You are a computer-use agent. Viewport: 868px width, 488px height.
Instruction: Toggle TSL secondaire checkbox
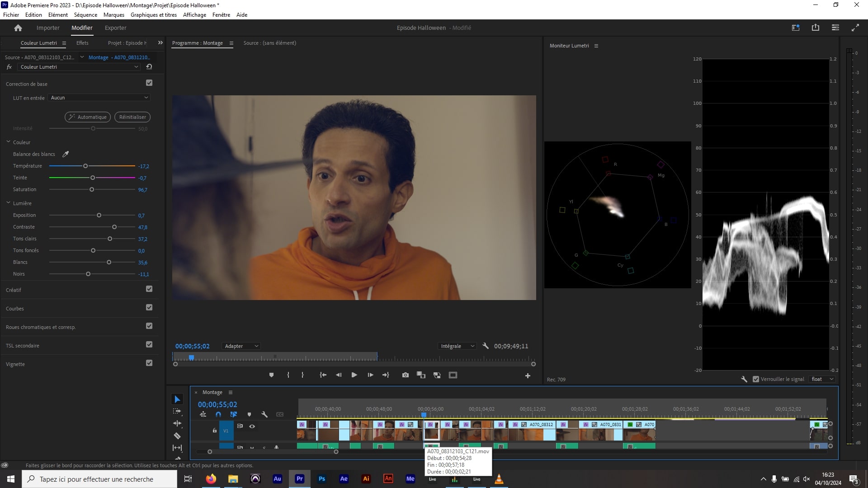149,345
